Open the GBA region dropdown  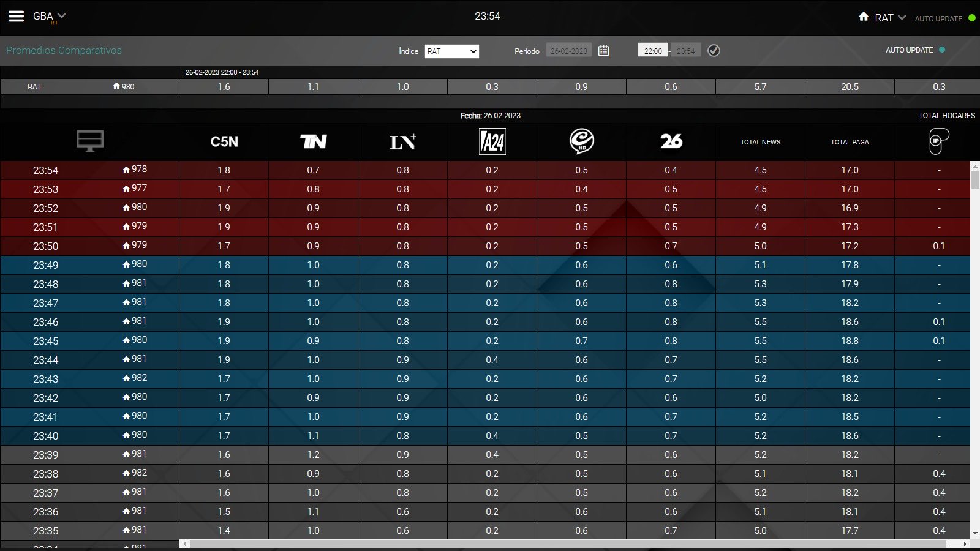pyautogui.click(x=49, y=17)
